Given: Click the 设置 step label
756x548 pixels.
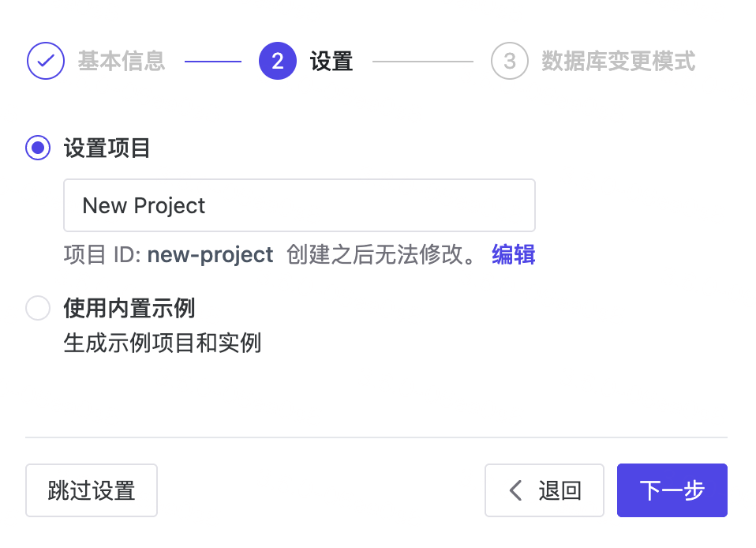Looking at the screenshot, I should [331, 61].
